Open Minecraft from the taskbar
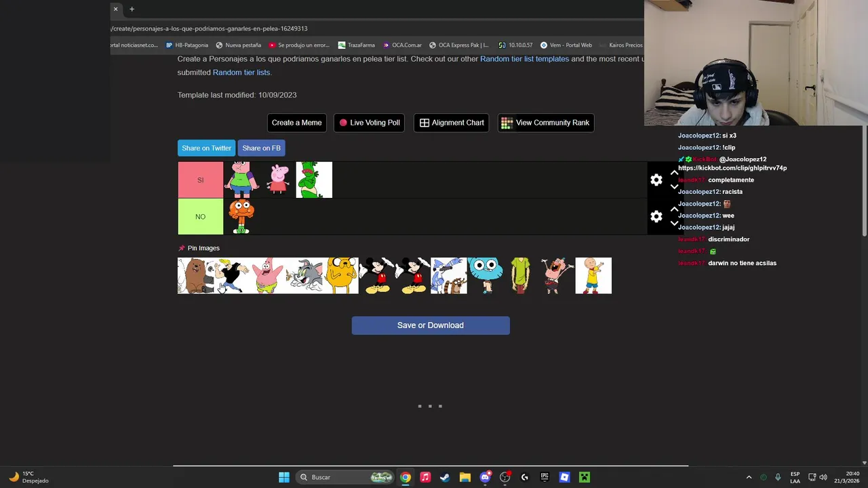 coord(585,477)
